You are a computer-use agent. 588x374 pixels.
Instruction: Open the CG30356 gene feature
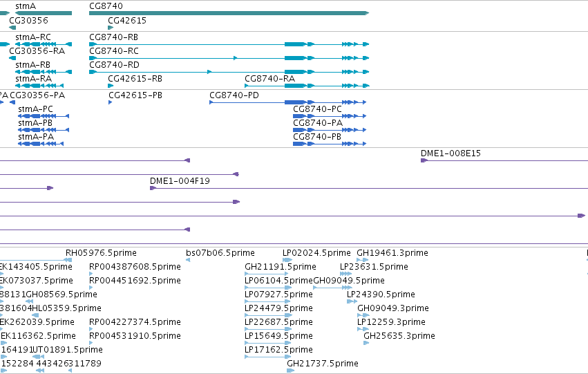click(x=12, y=28)
